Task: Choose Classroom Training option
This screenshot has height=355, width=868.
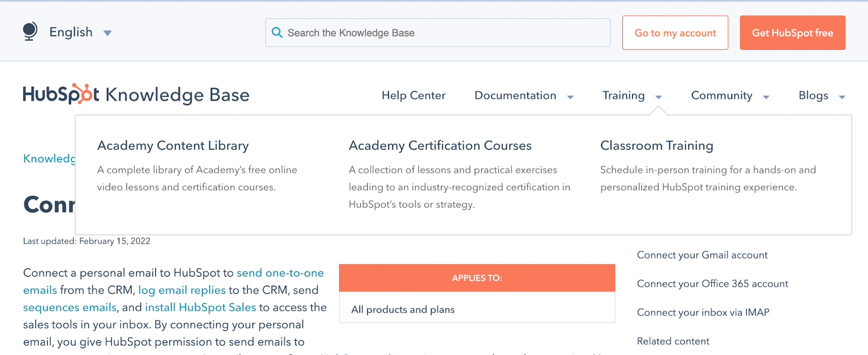Action: (656, 145)
